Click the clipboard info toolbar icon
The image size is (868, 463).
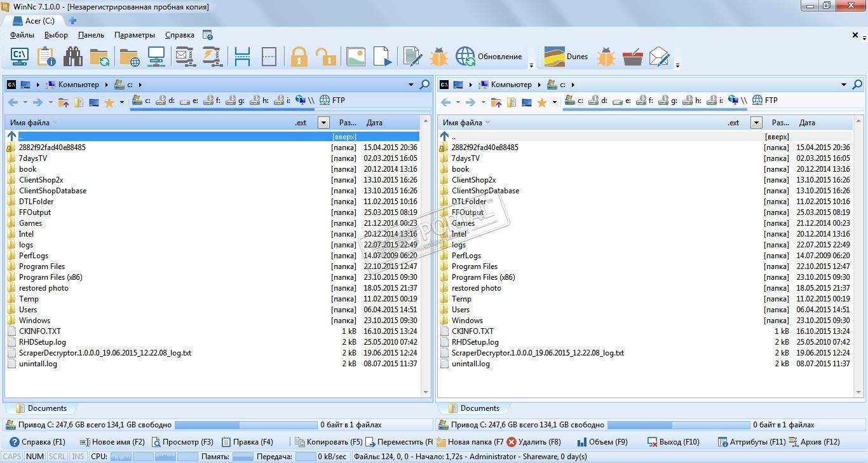click(46, 57)
